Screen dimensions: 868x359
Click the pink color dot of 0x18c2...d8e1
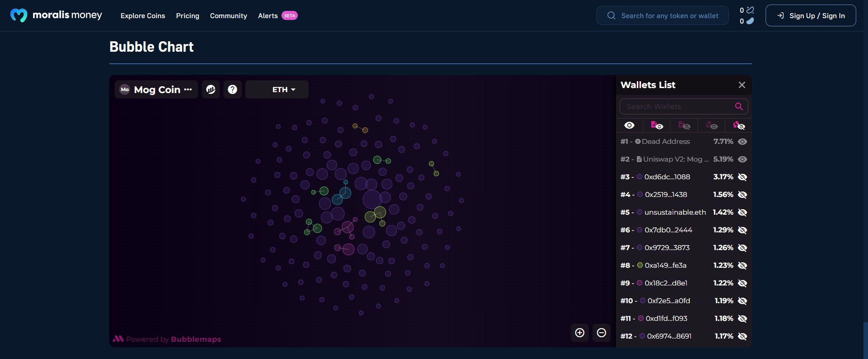(640, 283)
